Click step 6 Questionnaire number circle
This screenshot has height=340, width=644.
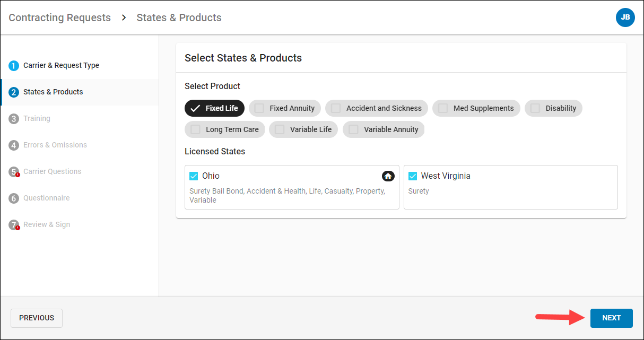(14, 198)
